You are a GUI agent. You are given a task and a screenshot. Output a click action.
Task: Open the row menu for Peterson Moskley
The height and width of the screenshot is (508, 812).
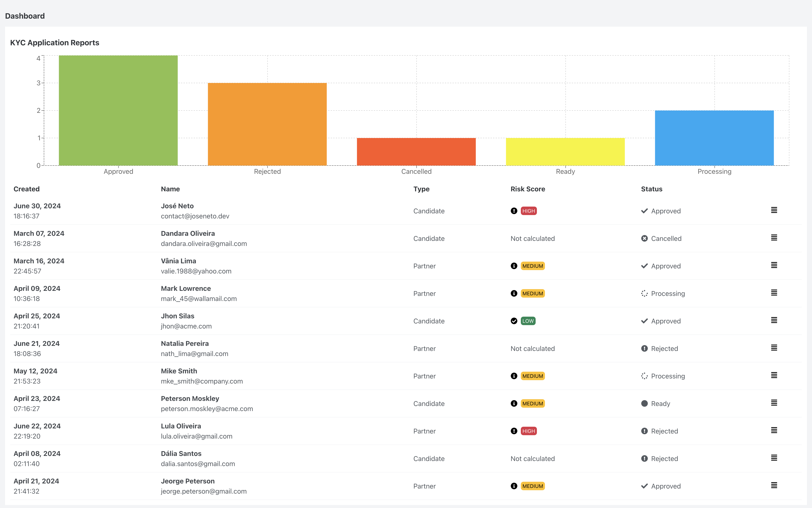(774, 403)
